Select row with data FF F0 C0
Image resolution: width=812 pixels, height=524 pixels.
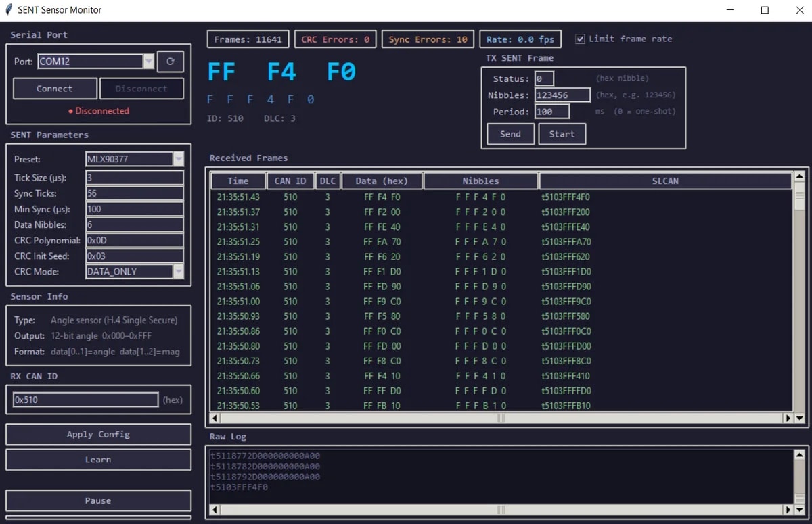click(x=501, y=331)
